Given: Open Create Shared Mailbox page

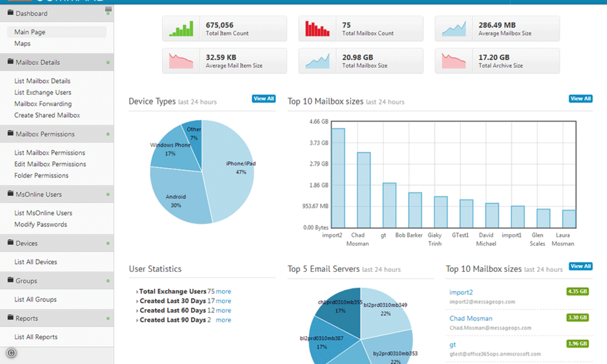Looking at the screenshot, I should pyautogui.click(x=47, y=115).
